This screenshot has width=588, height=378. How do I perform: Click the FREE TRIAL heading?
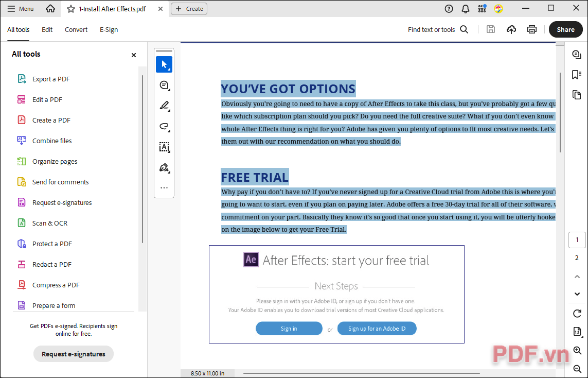click(255, 177)
